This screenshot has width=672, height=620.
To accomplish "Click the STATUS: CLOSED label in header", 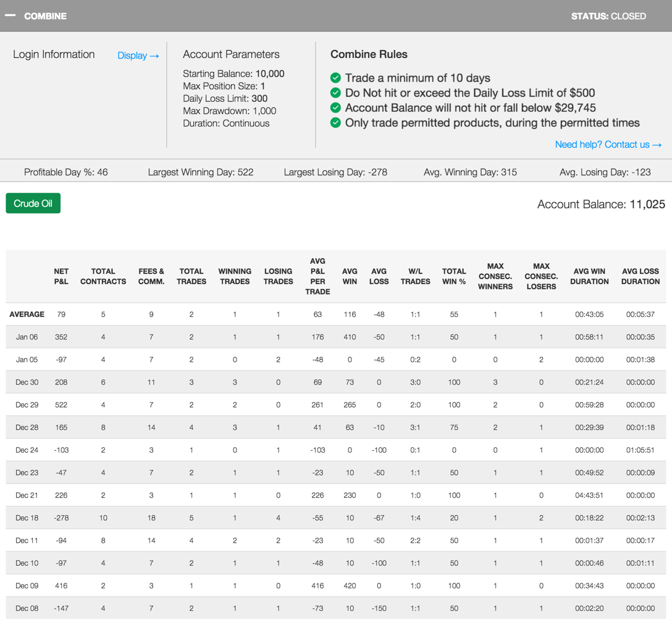I will 608,16.
